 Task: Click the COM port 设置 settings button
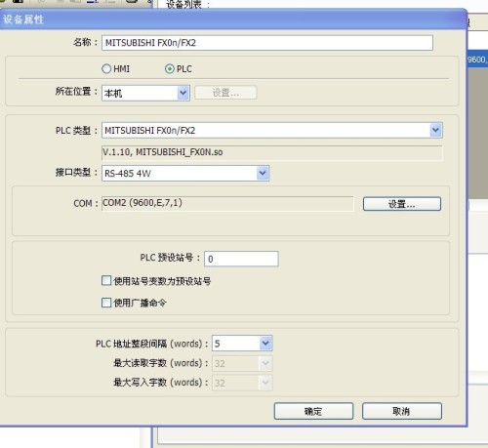(x=402, y=204)
